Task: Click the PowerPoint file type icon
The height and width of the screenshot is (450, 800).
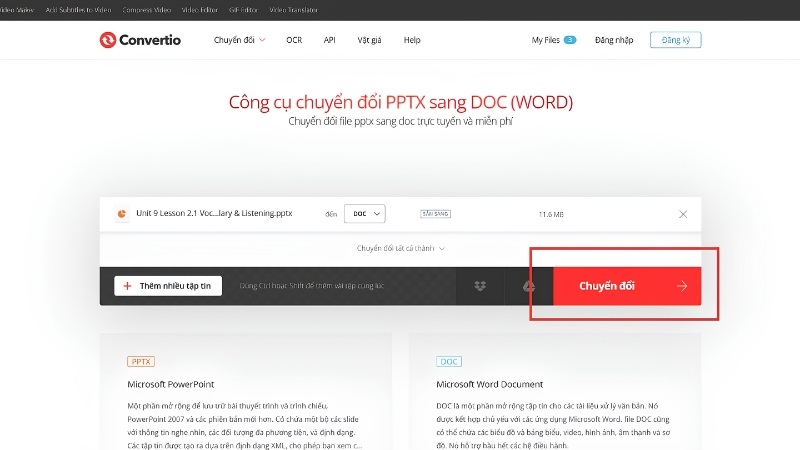Action: coord(121,214)
